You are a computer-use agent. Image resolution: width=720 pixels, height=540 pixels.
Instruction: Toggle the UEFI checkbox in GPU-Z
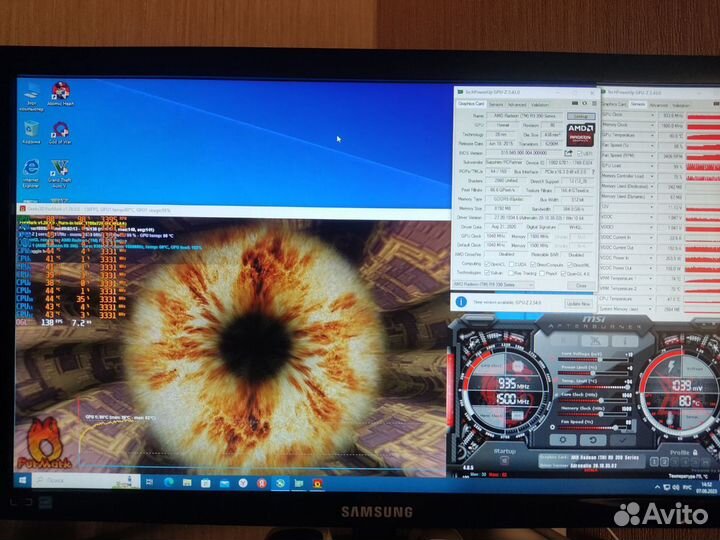coord(580,153)
